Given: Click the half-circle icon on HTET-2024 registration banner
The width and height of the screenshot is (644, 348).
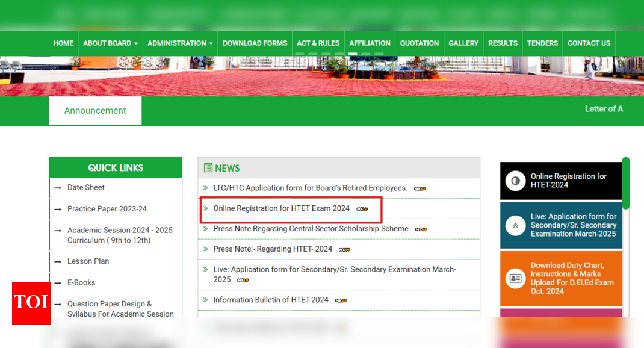Looking at the screenshot, I should click(x=516, y=181).
